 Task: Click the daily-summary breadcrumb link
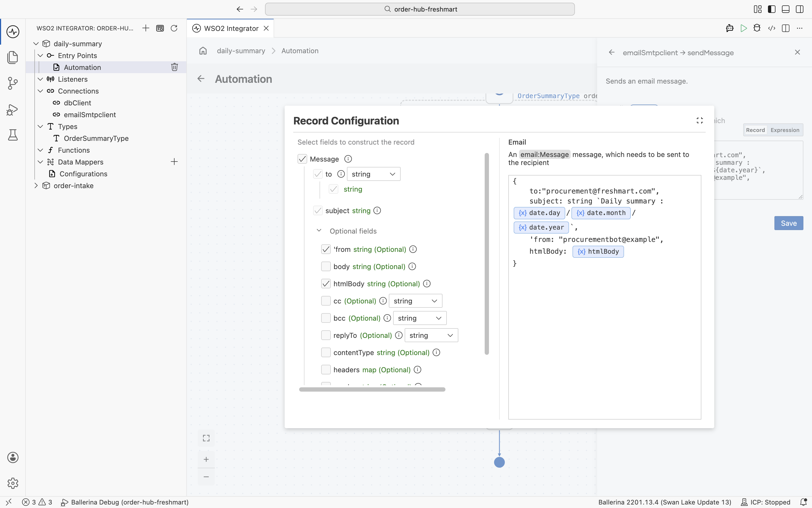[241, 51]
